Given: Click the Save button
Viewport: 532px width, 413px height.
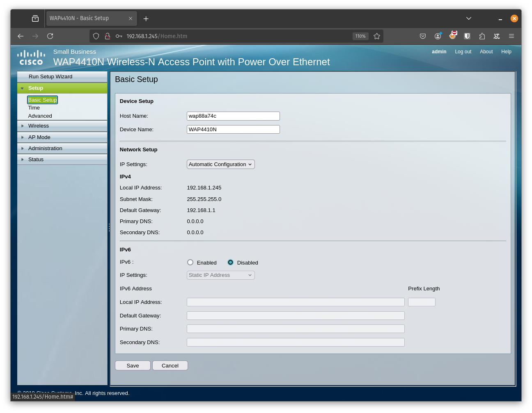Looking at the screenshot, I should pos(133,365).
